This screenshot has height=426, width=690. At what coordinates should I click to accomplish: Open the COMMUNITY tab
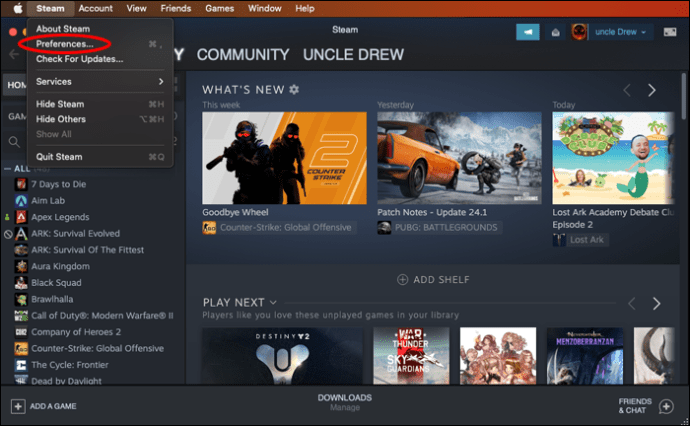(x=243, y=55)
